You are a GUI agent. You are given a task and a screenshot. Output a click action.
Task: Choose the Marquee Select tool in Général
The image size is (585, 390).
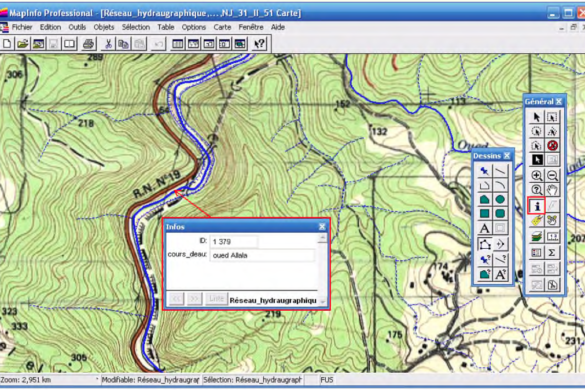pos(552,117)
